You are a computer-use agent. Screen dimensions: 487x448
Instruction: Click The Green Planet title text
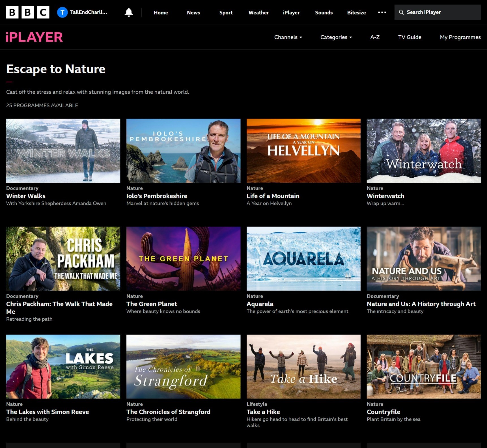[x=152, y=304]
